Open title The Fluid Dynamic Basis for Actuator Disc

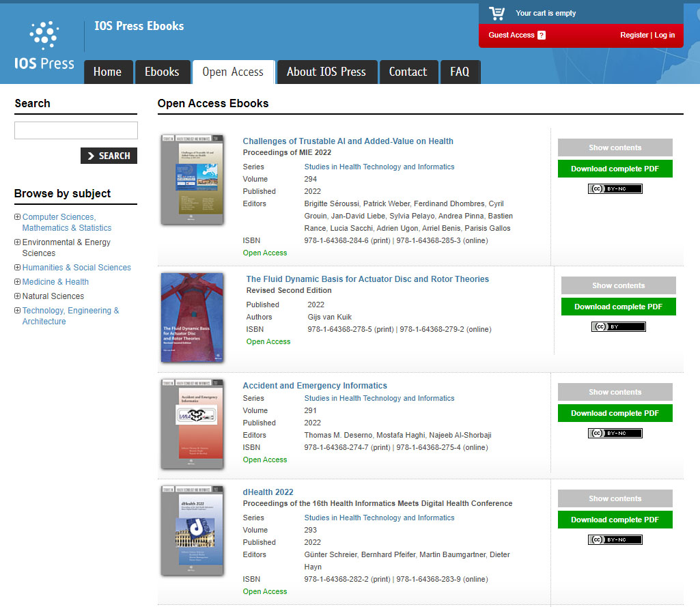(367, 279)
